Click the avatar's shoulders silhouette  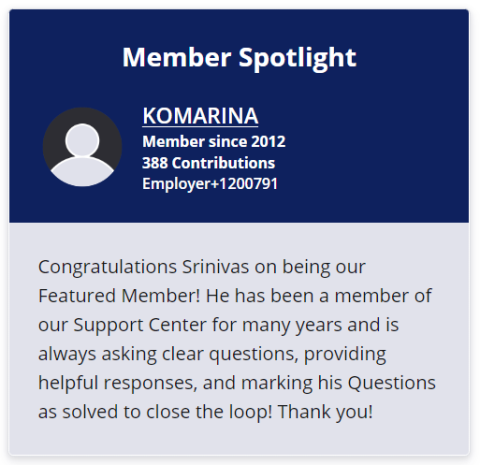point(82,171)
